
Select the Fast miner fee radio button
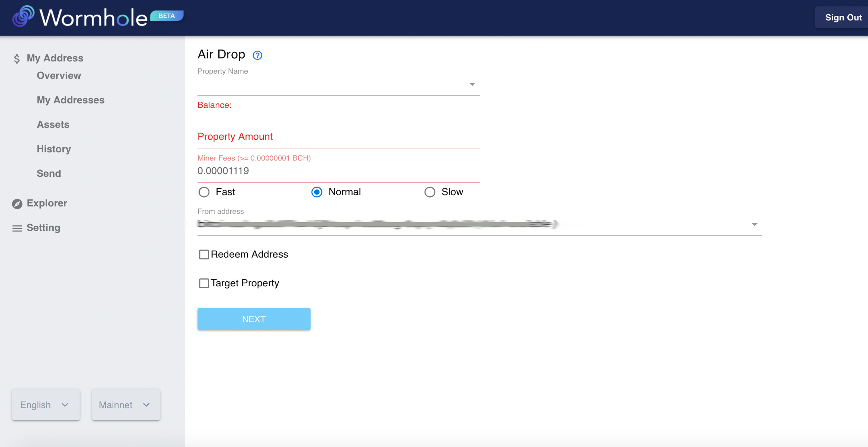coord(204,192)
